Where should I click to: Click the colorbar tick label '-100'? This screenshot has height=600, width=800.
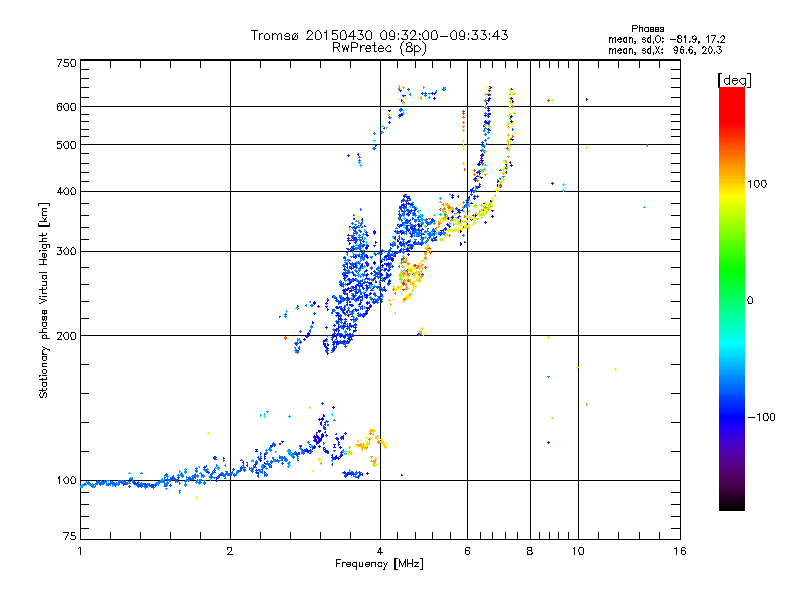pos(762,417)
